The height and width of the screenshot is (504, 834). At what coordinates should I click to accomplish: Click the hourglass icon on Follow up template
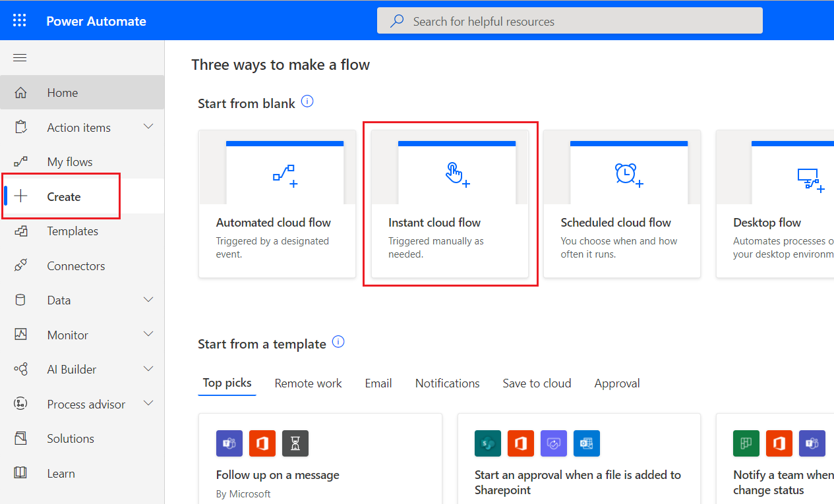click(295, 443)
